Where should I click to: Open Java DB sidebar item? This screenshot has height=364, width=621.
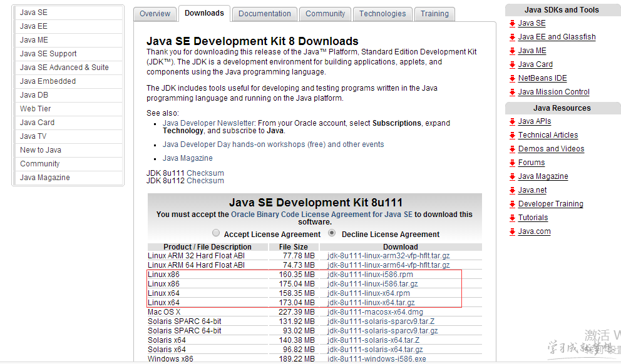click(68, 95)
